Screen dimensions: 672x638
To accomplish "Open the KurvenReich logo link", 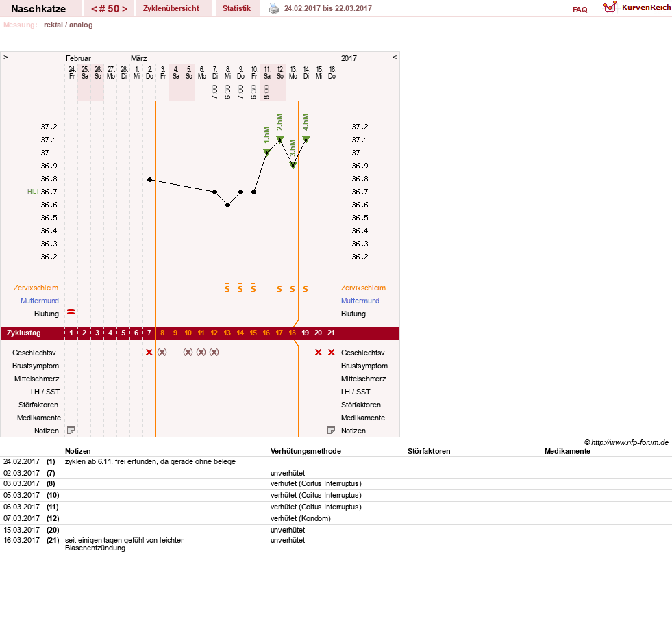I will pyautogui.click(x=636, y=8).
